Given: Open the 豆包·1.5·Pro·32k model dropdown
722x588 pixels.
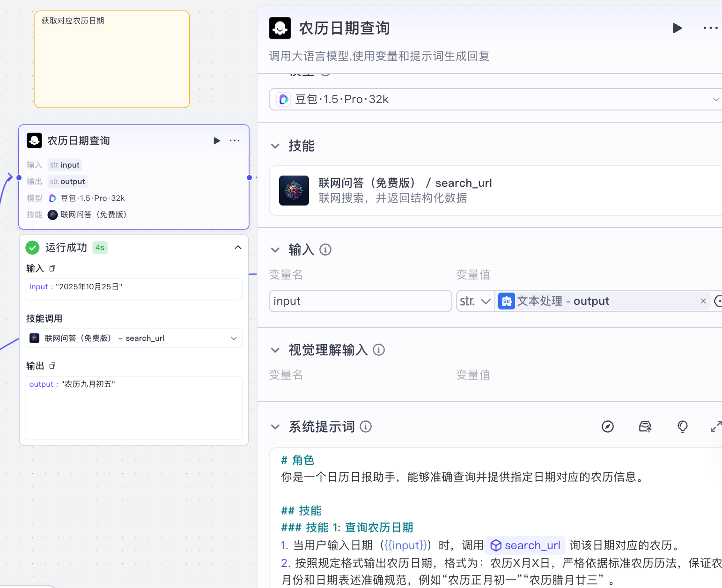Looking at the screenshot, I should tap(496, 99).
